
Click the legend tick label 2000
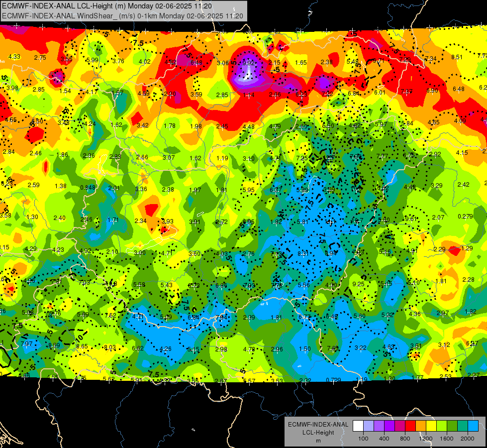pos(468,439)
